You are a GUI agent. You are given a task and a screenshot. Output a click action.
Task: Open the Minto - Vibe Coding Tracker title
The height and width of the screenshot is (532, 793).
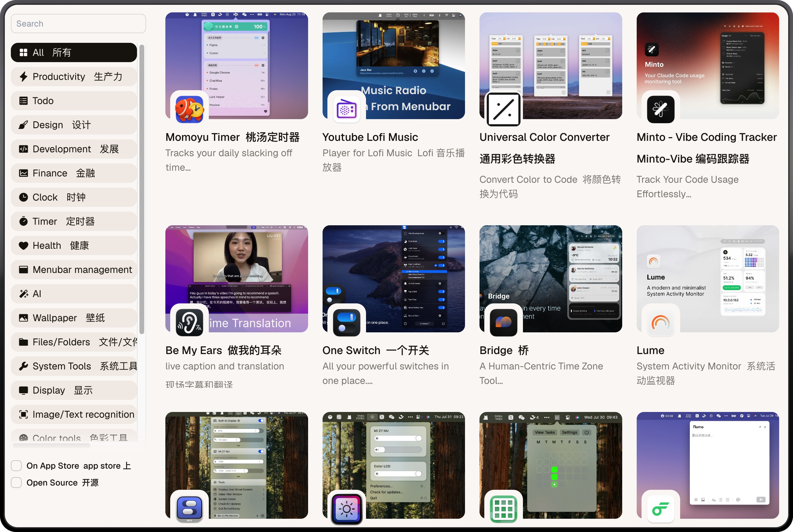point(706,137)
